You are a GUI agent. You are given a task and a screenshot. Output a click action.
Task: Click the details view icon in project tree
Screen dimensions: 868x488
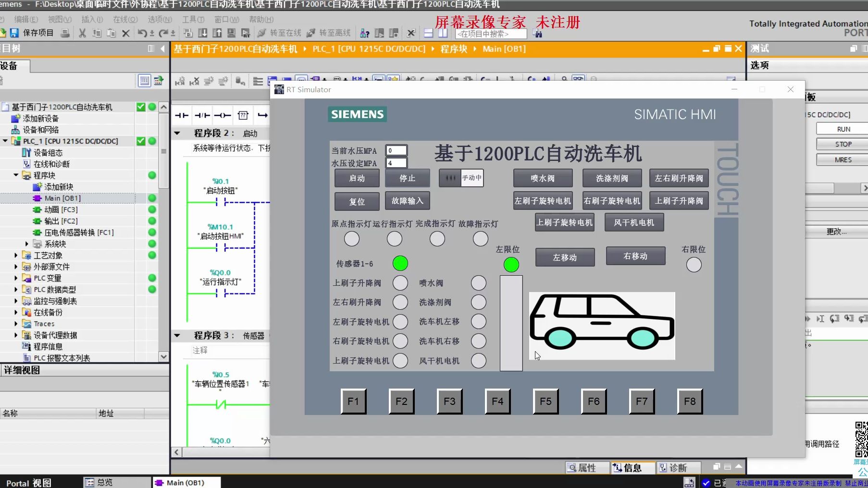(x=144, y=81)
